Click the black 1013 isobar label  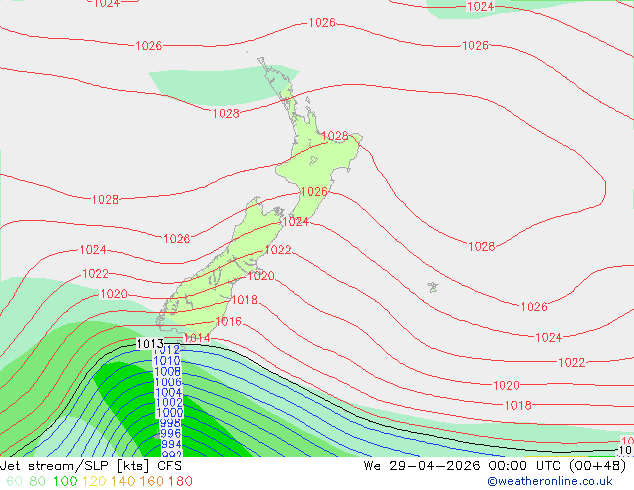(x=150, y=344)
